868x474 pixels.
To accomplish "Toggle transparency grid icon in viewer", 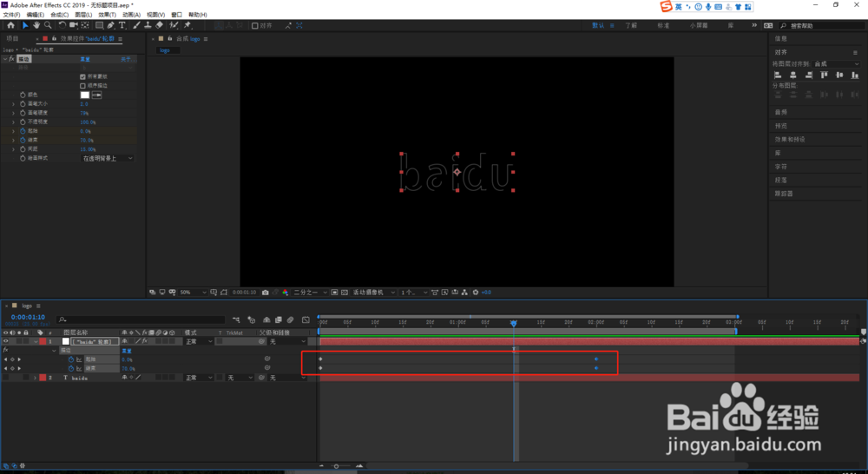I will pyautogui.click(x=345, y=293).
